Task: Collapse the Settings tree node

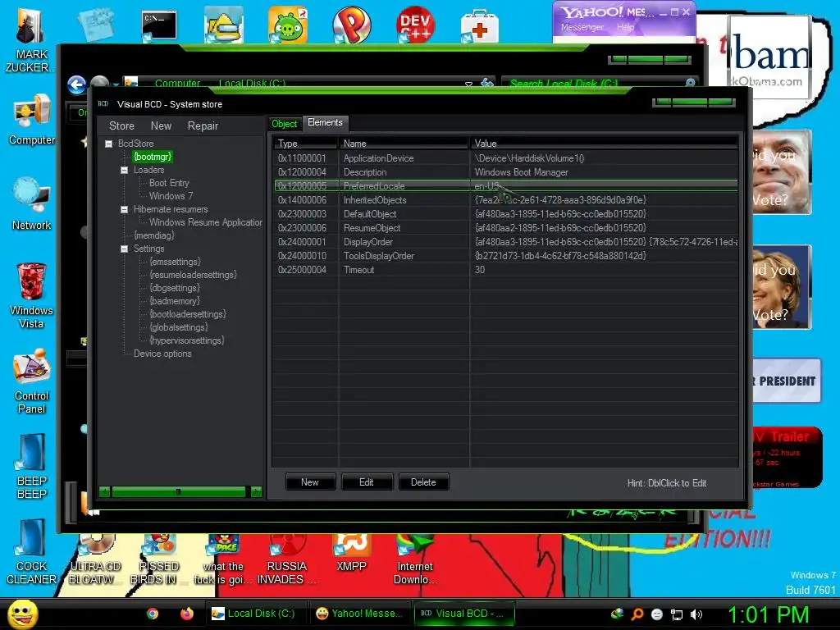Action: tap(125, 249)
